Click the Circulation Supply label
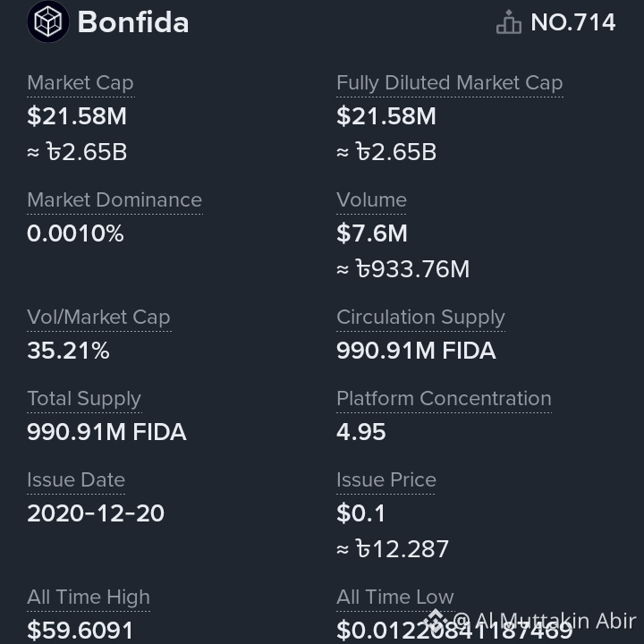 click(420, 318)
